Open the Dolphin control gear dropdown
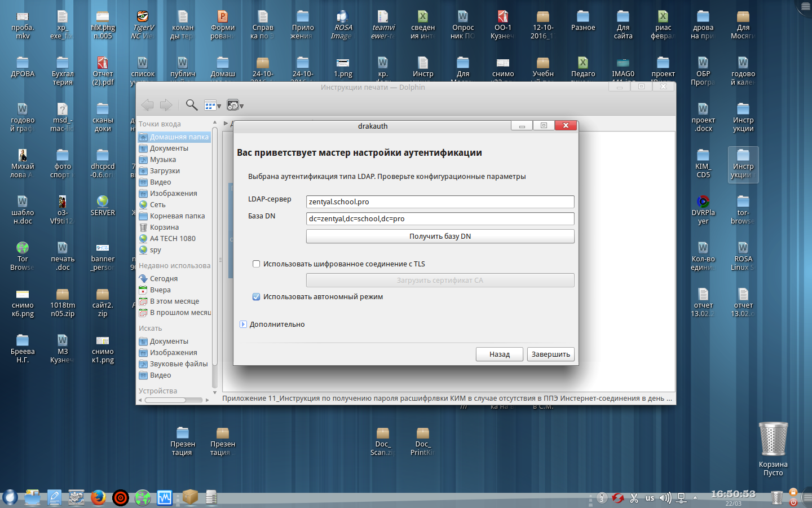The image size is (812, 508). point(235,106)
